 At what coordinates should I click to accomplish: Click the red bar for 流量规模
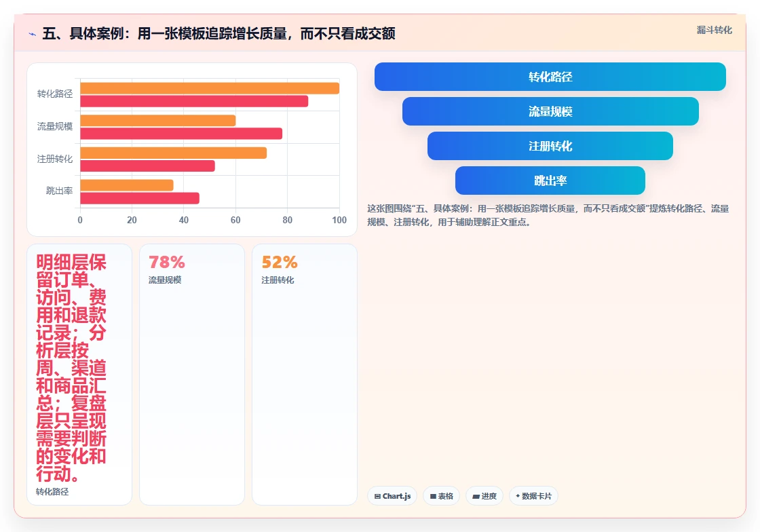[181, 134]
